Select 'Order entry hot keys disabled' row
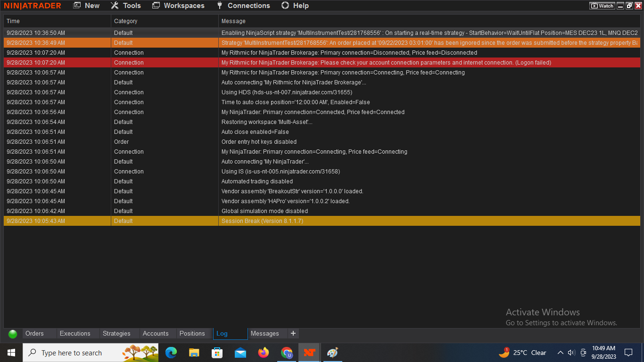This screenshot has height=362, width=644. [x=322, y=142]
